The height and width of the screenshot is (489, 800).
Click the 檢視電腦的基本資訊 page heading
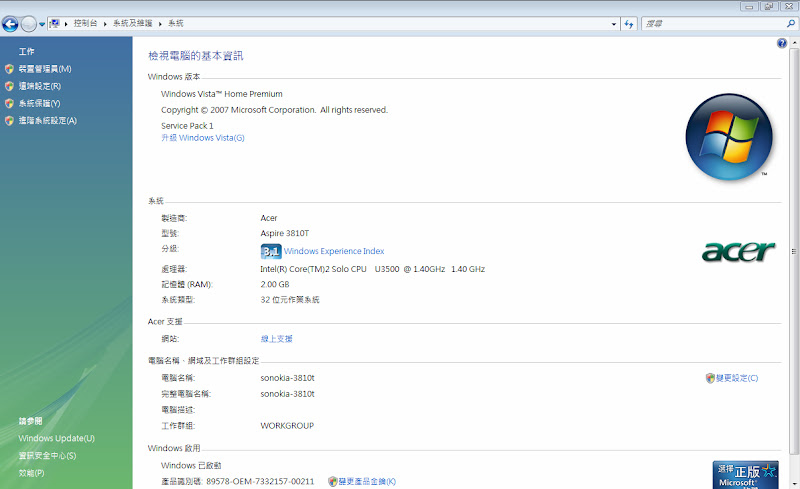click(195, 56)
